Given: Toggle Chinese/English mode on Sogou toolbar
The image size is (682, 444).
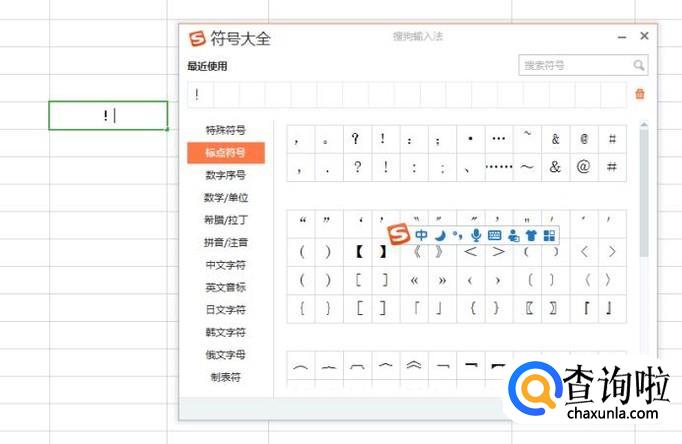Looking at the screenshot, I should click(x=422, y=236).
